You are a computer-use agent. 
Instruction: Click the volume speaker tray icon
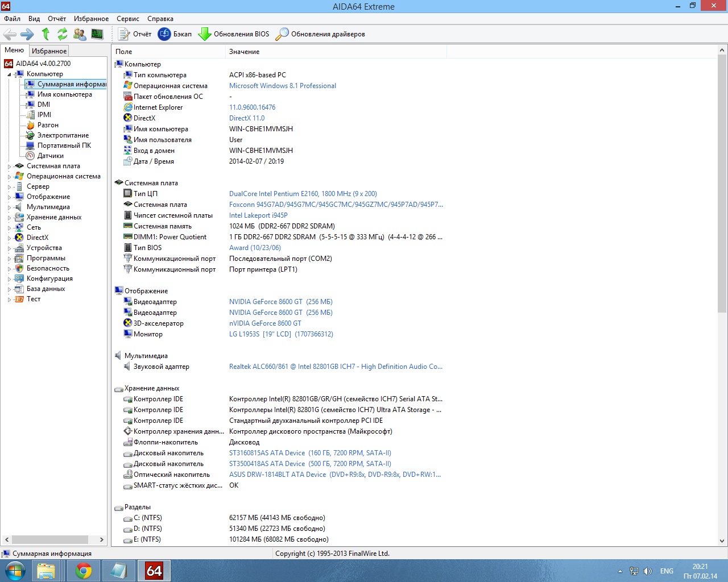(647, 571)
